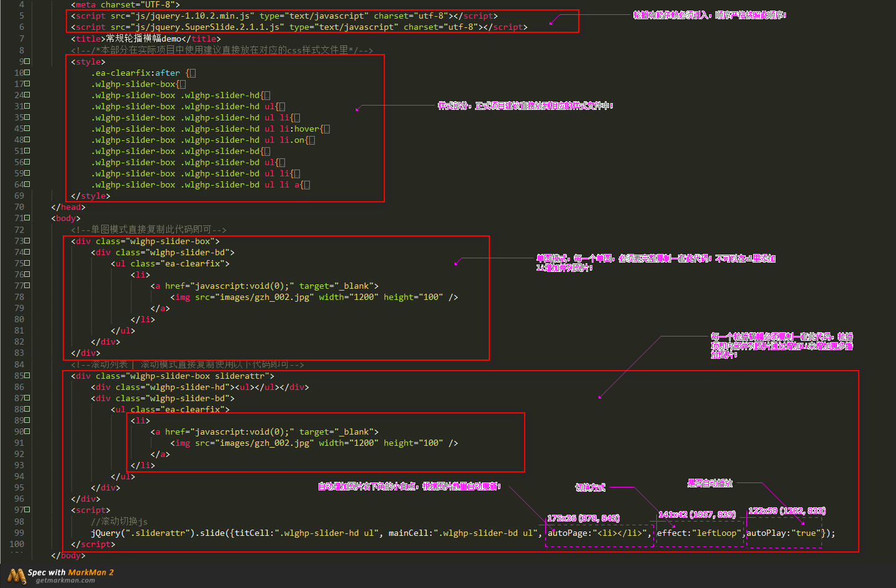This screenshot has height=588, width=896.
Task: Click the effect:"leftLoop" parameter
Action: (x=700, y=533)
